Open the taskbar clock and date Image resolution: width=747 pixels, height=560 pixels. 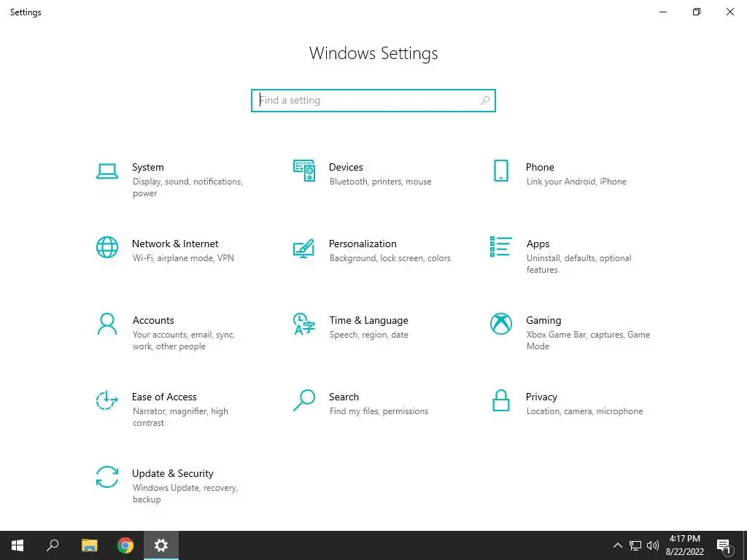coord(684,545)
